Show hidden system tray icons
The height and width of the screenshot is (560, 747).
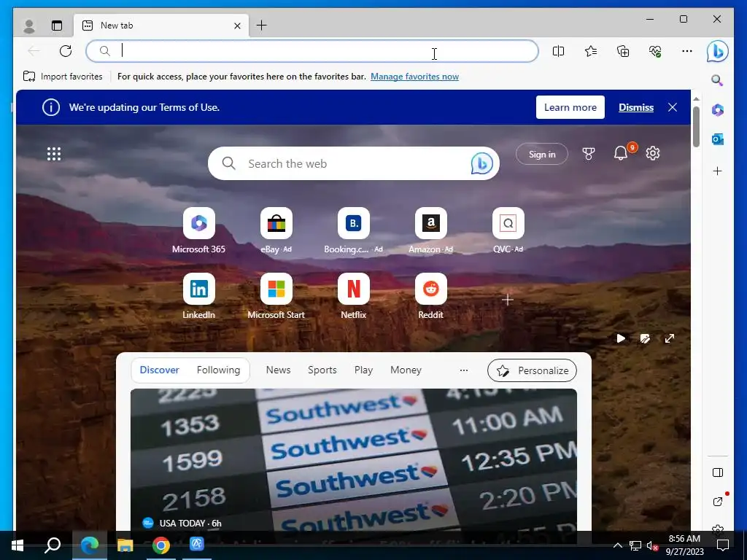pos(617,545)
